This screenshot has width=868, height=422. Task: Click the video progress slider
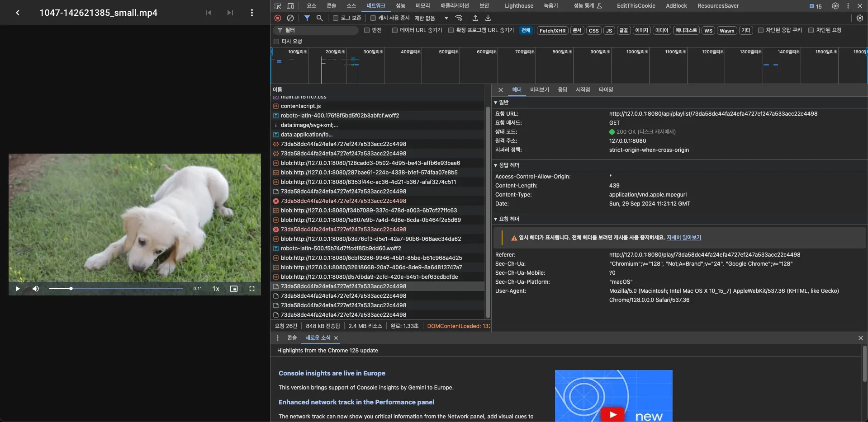pos(116,289)
